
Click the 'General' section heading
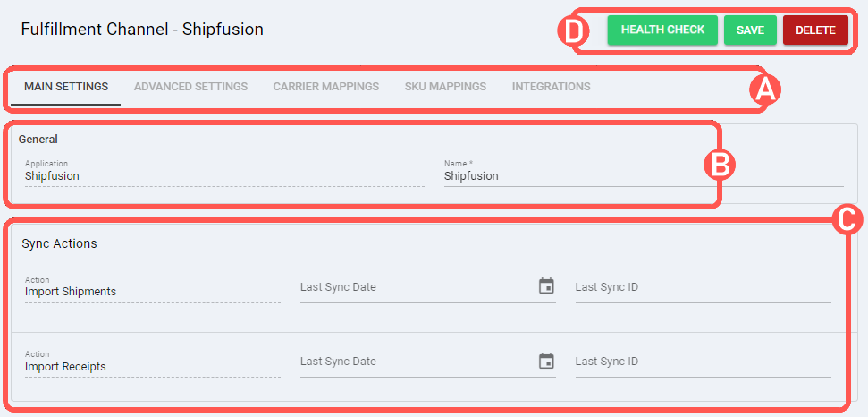(38, 140)
